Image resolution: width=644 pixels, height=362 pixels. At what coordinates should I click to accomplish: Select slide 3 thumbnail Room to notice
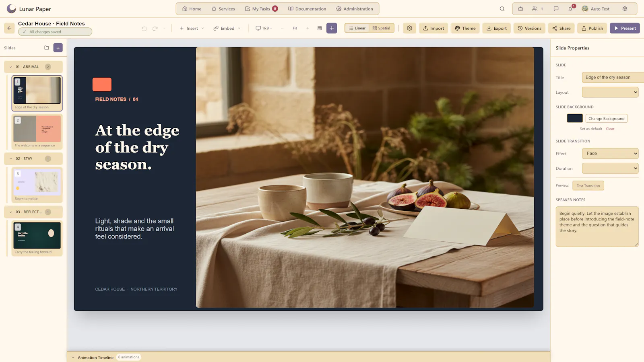37,185
